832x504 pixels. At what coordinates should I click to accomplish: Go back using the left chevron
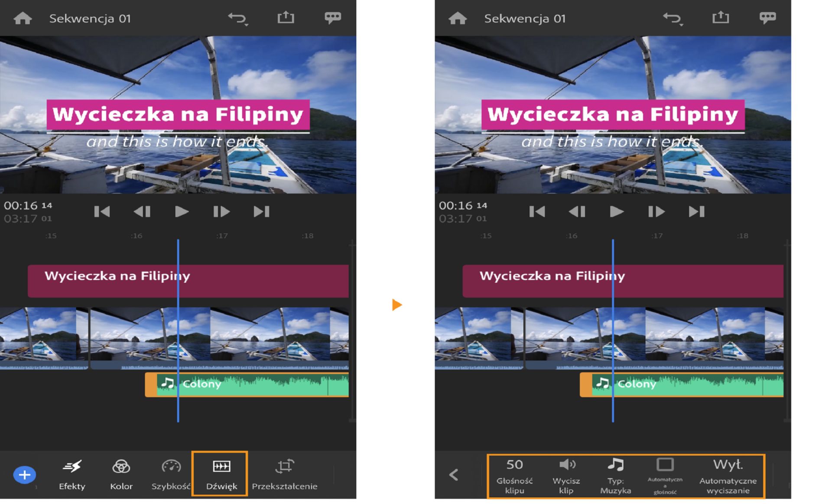tap(454, 475)
